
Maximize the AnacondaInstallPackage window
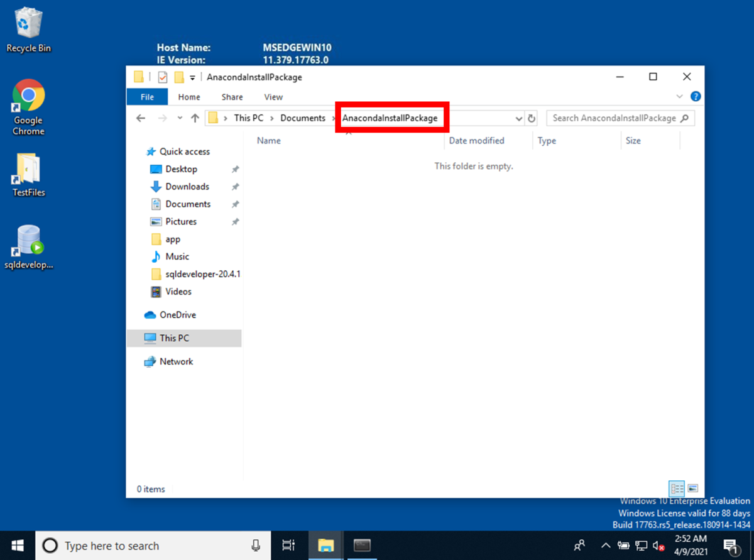point(653,77)
